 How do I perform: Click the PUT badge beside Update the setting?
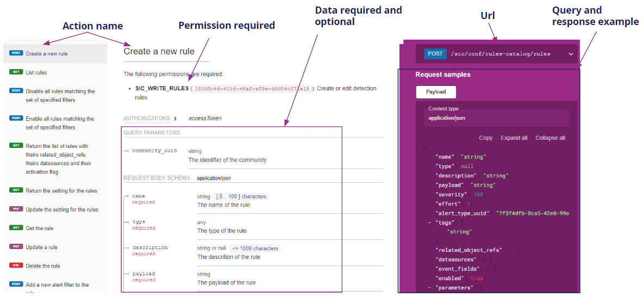pos(16,209)
